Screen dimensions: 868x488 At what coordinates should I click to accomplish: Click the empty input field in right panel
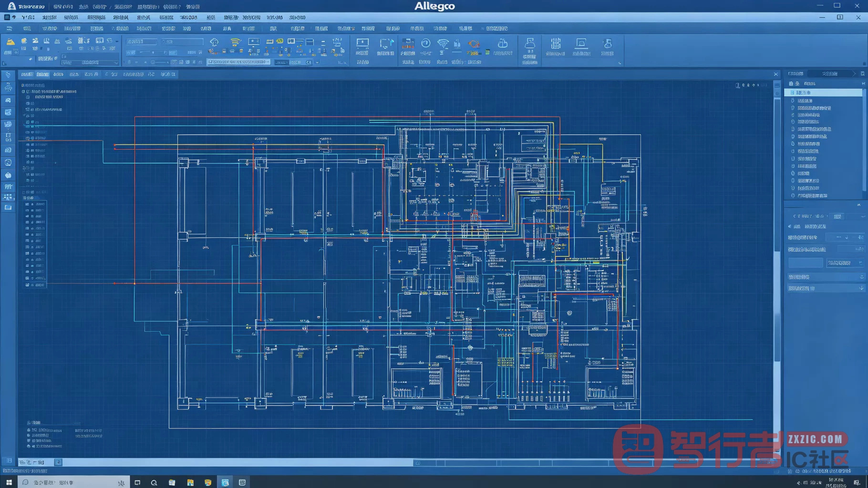coord(806,263)
